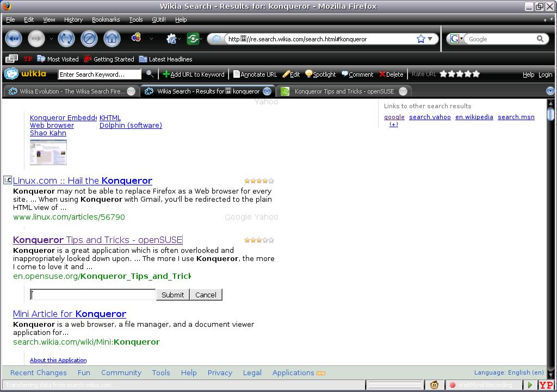The height and width of the screenshot is (392, 557).
Task: Open the Tools menu
Action: point(135,20)
